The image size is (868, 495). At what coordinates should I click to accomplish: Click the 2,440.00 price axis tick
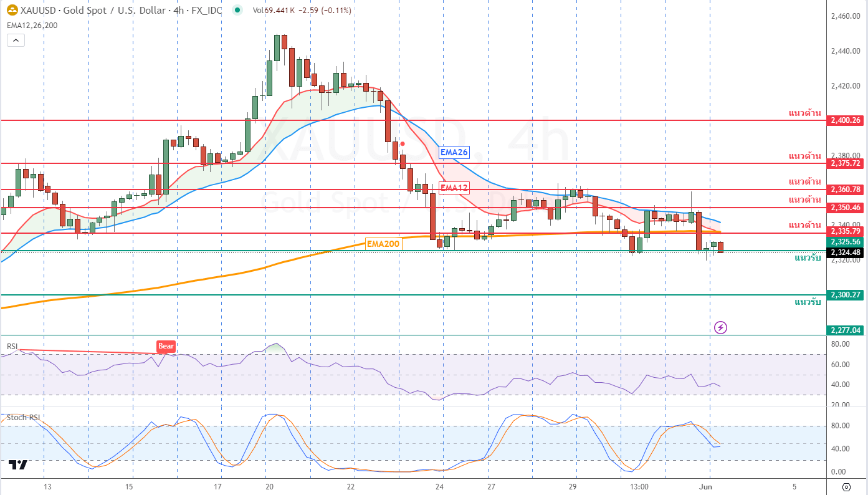846,50
